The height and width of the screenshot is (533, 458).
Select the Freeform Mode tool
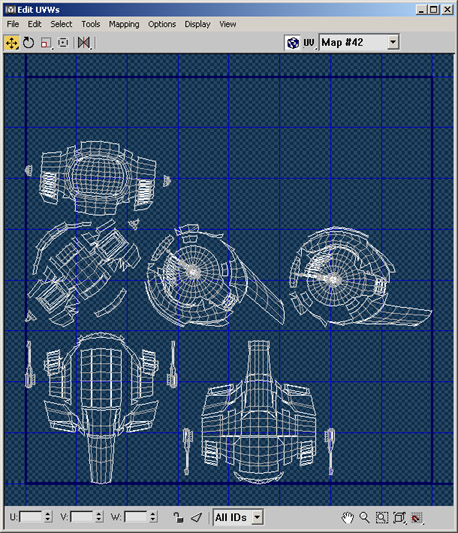63,43
